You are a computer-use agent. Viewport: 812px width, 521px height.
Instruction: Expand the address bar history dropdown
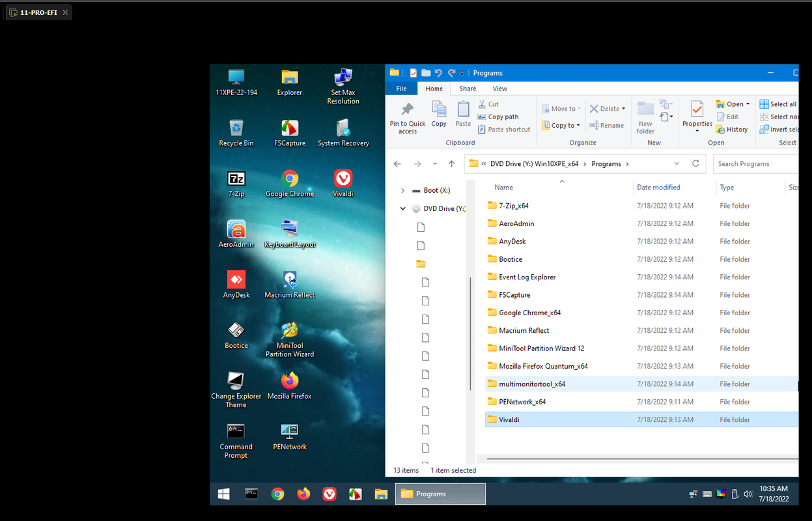point(677,163)
